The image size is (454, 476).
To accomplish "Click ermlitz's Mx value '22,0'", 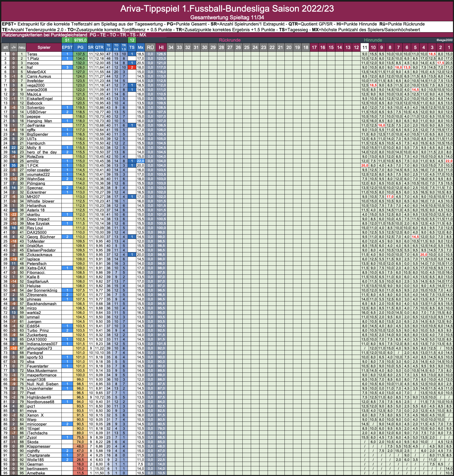I will (141, 161).
